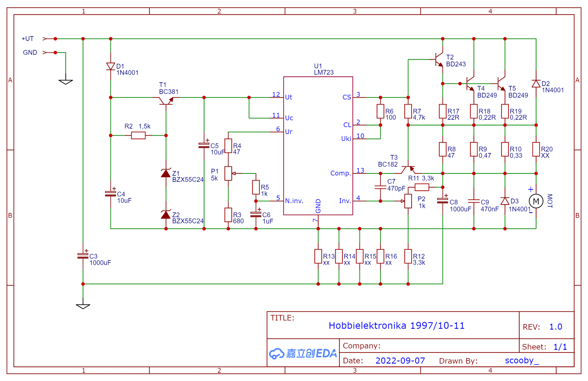
Task: Click the R12 3,3k resistor
Action: click(x=408, y=256)
